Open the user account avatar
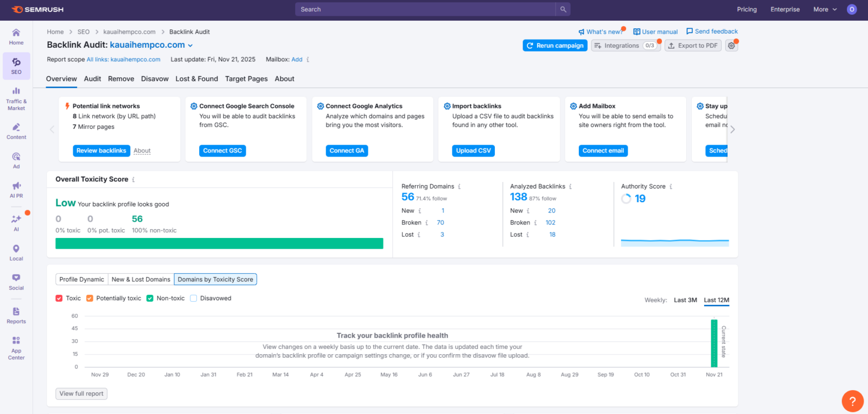 point(852,9)
